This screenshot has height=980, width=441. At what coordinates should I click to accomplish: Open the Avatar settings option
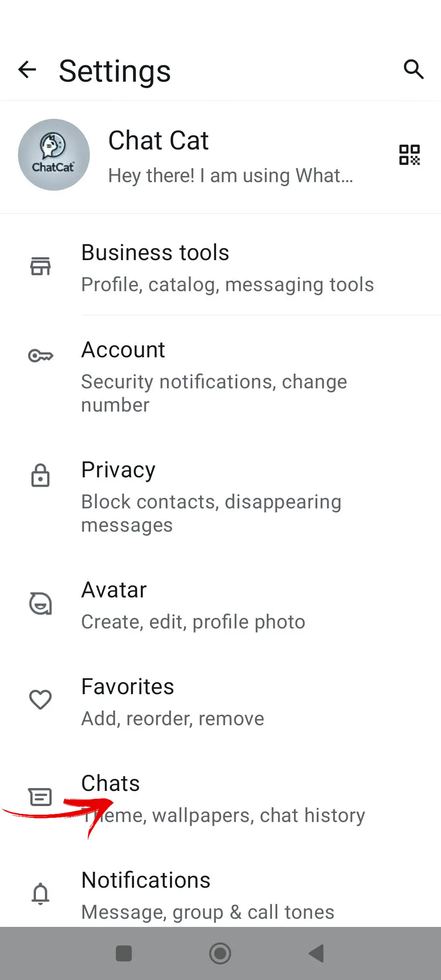pos(193,605)
